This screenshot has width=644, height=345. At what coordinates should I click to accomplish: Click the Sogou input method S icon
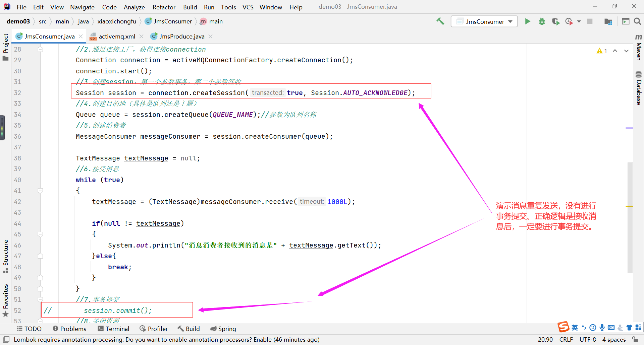(563, 327)
